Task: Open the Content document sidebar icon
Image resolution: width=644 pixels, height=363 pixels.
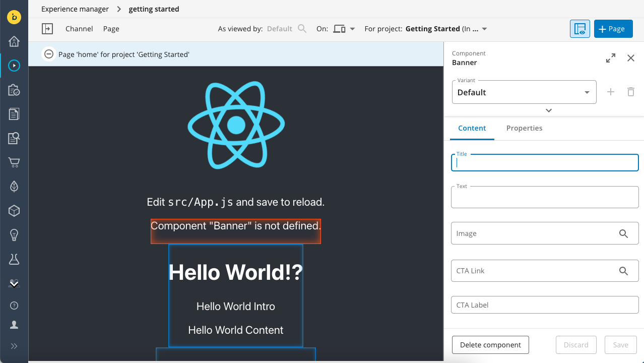Action: (x=14, y=114)
